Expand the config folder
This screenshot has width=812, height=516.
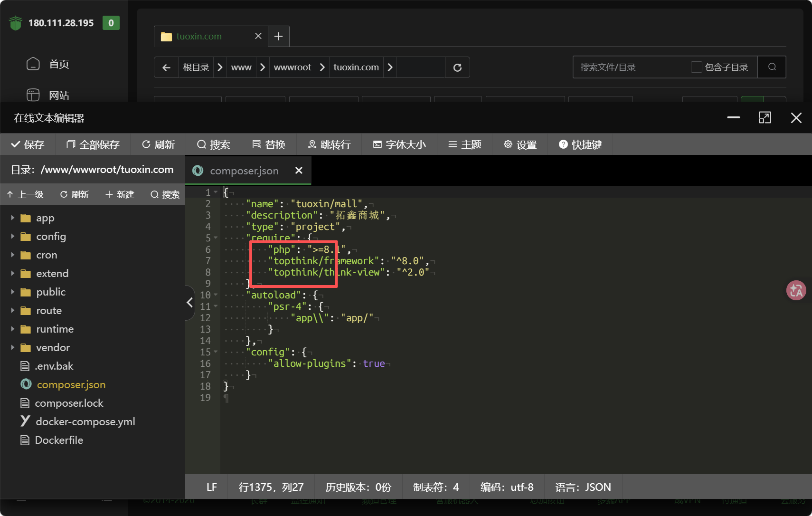13,237
